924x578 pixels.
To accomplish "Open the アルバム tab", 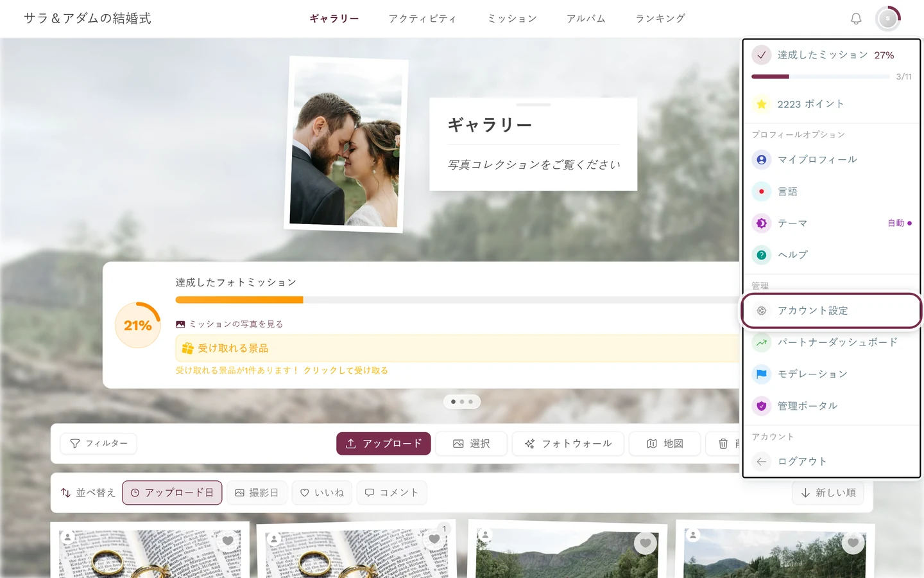I will 586,19.
